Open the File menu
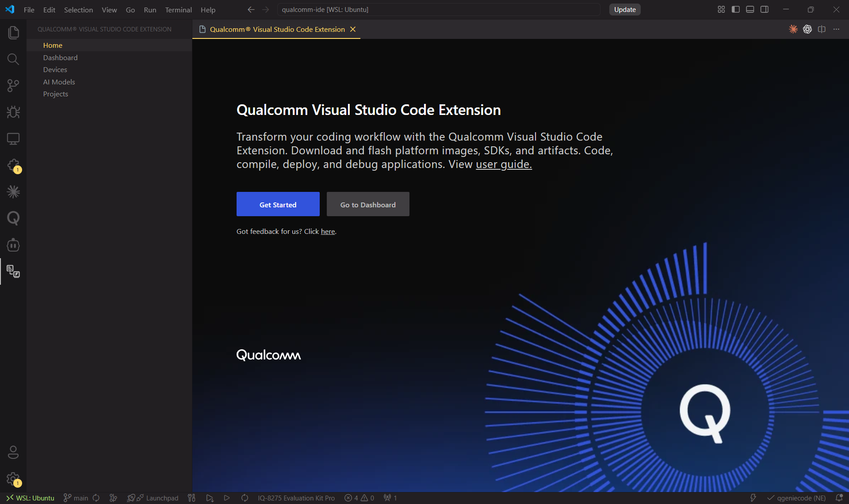 [x=29, y=10]
